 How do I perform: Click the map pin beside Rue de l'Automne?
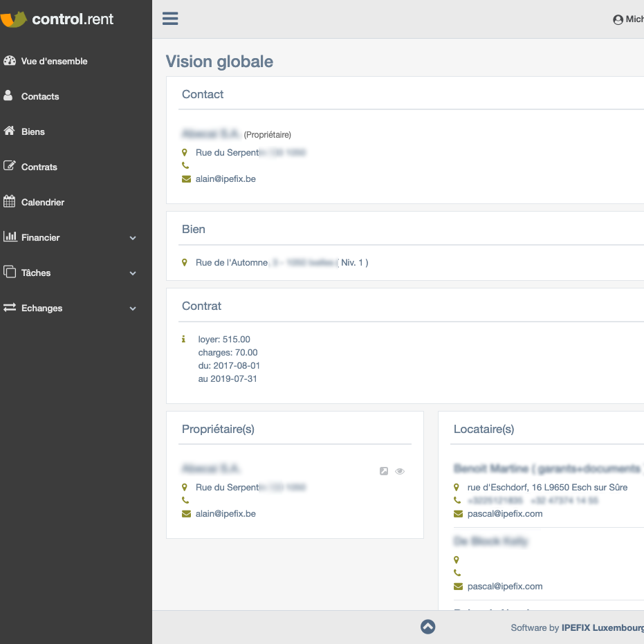coord(185,263)
